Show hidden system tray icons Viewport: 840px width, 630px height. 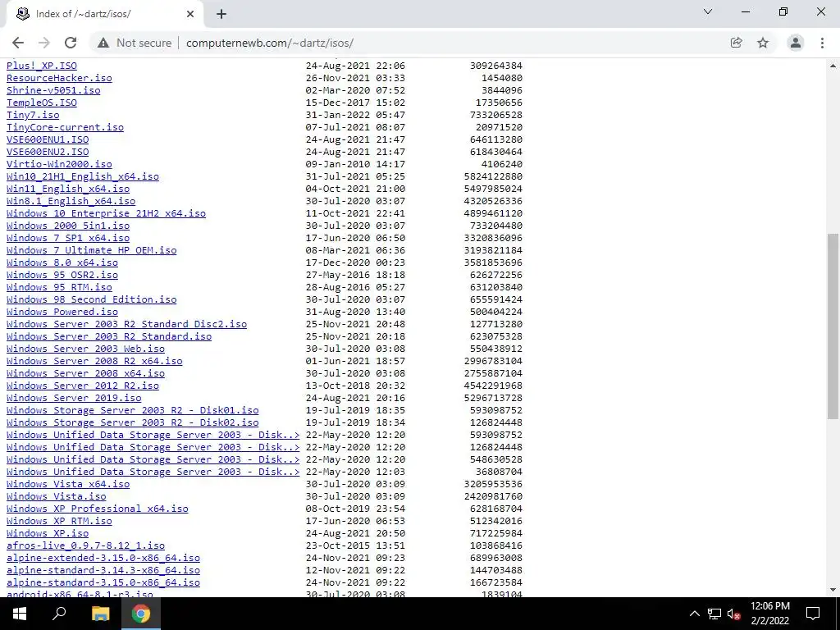click(x=694, y=614)
